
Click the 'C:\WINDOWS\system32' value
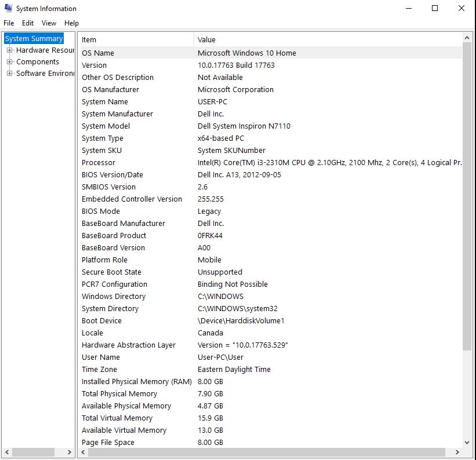click(x=237, y=308)
